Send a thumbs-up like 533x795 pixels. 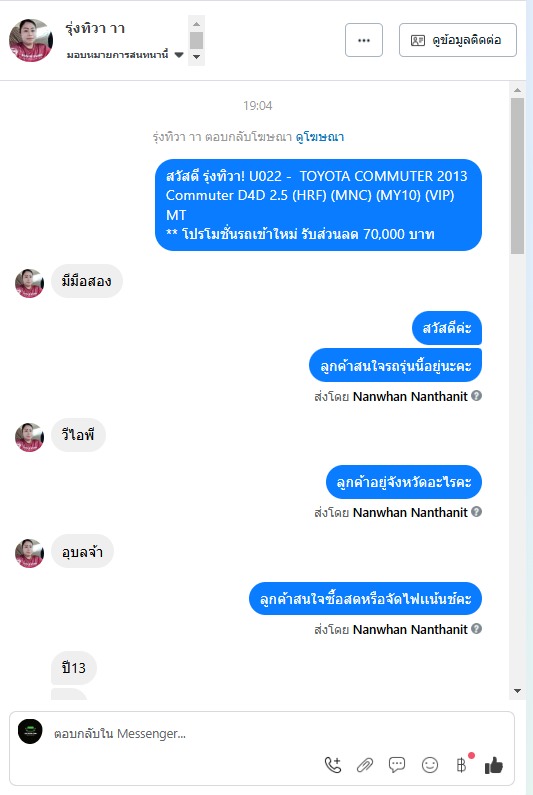(493, 765)
